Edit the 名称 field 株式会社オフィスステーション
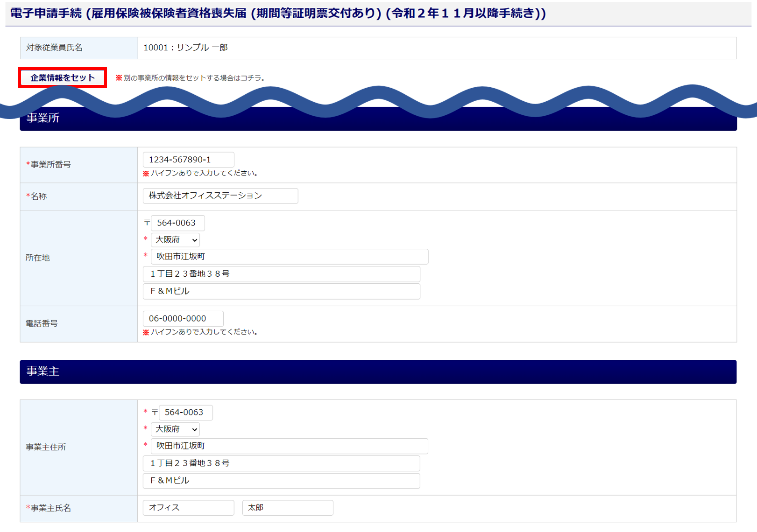This screenshot has width=757, height=532. coord(220,196)
